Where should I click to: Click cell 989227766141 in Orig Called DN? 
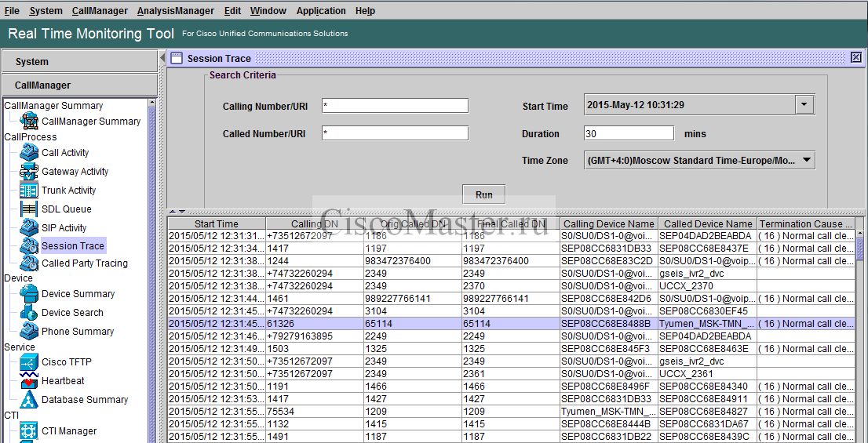click(412, 299)
